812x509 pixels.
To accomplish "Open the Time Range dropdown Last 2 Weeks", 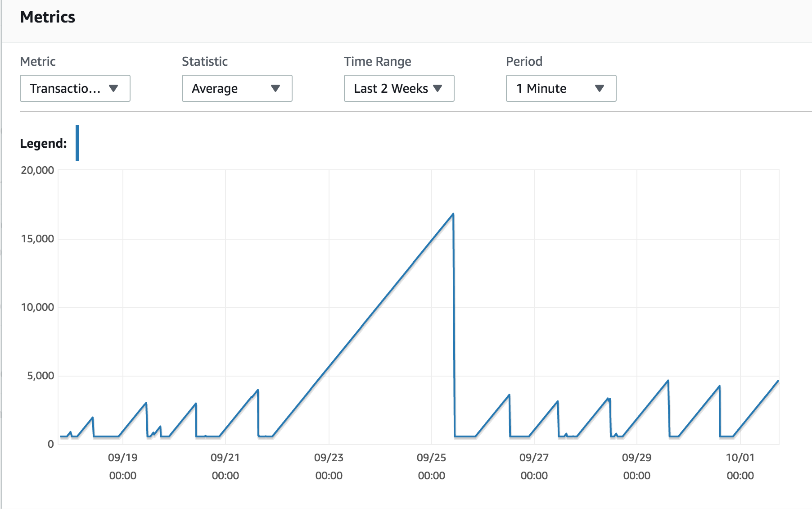I will tap(399, 88).
